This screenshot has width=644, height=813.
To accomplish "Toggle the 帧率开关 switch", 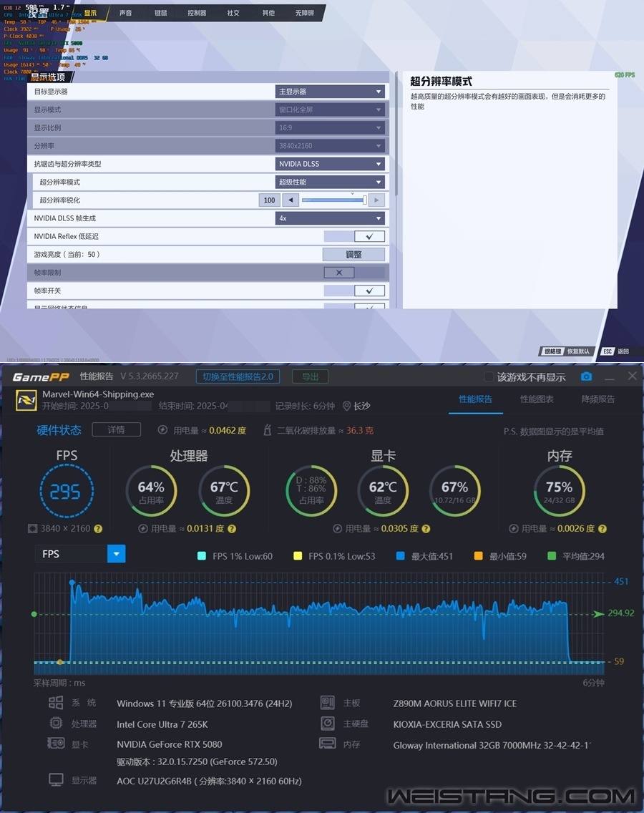I will pos(354,291).
